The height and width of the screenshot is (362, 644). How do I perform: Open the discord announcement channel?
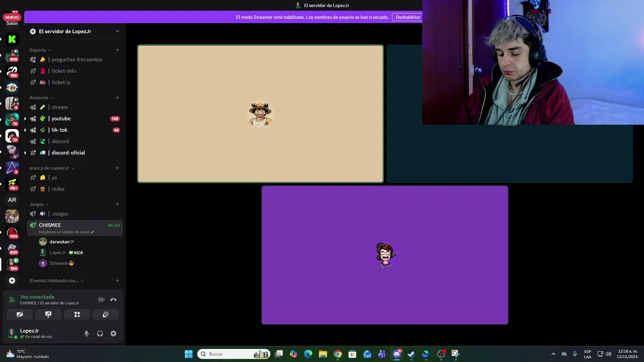tap(74, 141)
